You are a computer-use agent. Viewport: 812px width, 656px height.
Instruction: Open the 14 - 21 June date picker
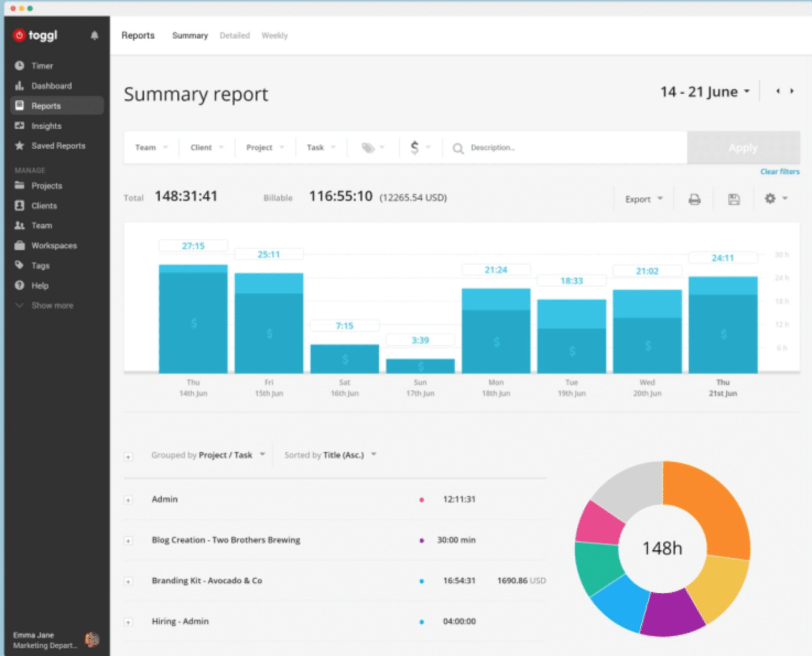705,92
